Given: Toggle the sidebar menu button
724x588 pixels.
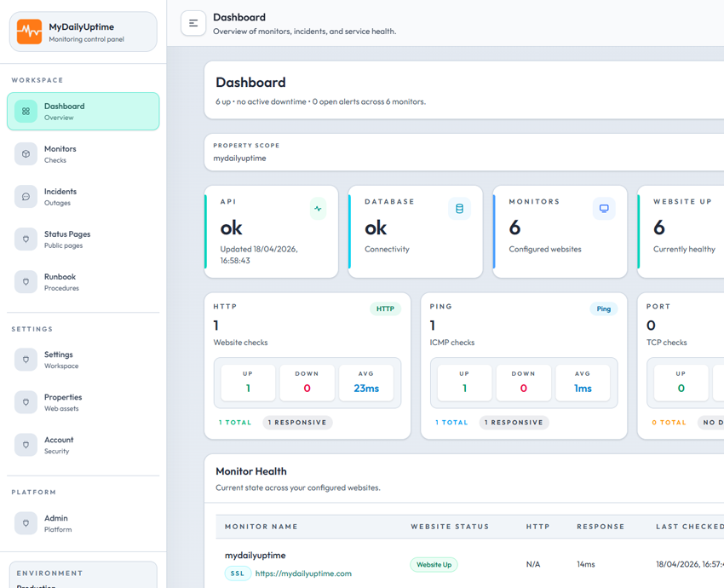Looking at the screenshot, I should (x=193, y=23).
